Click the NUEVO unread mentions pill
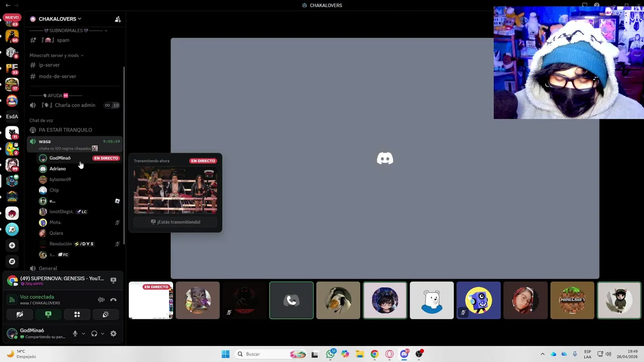This screenshot has height=362, width=644. tap(12, 18)
